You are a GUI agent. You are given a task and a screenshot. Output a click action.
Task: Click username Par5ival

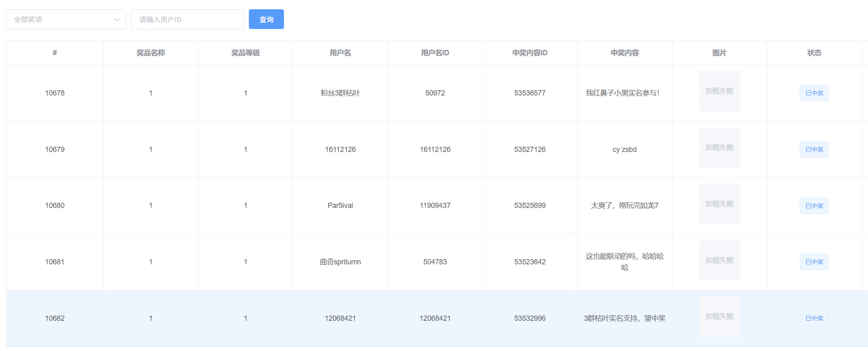[340, 206]
